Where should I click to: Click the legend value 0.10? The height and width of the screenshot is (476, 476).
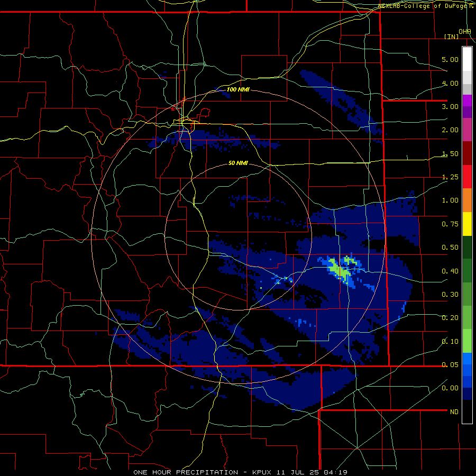click(x=450, y=342)
